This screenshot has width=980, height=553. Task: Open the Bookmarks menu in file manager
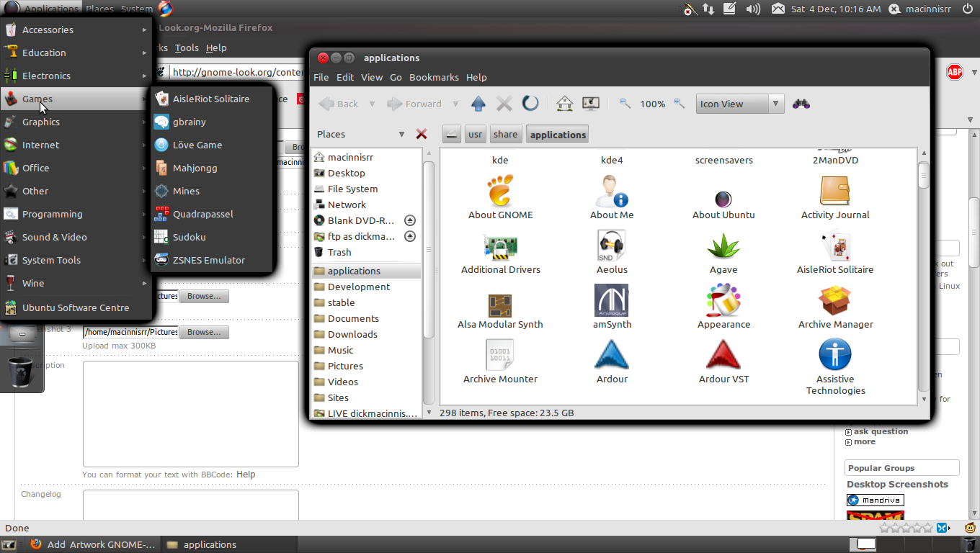point(434,77)
